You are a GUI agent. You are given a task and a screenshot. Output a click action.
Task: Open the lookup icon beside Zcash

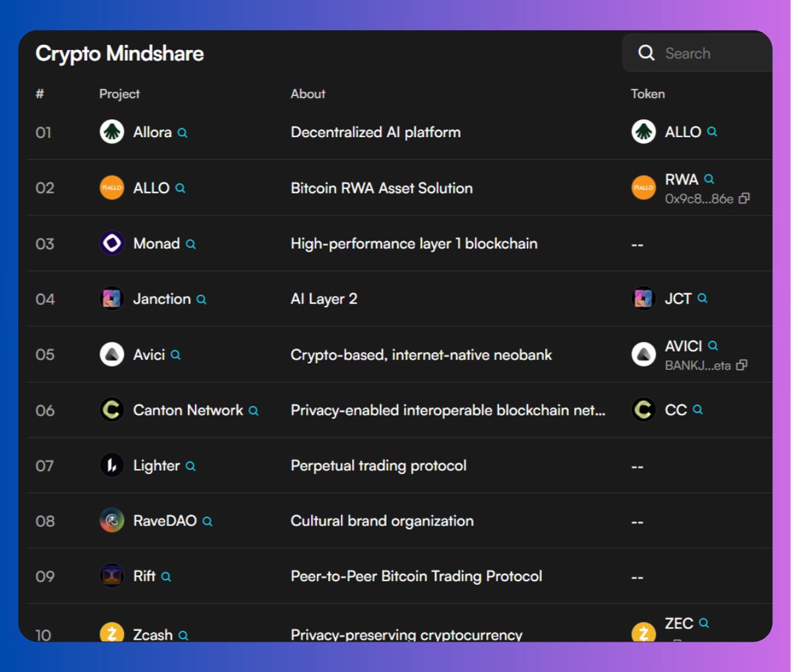pos(183,635)
